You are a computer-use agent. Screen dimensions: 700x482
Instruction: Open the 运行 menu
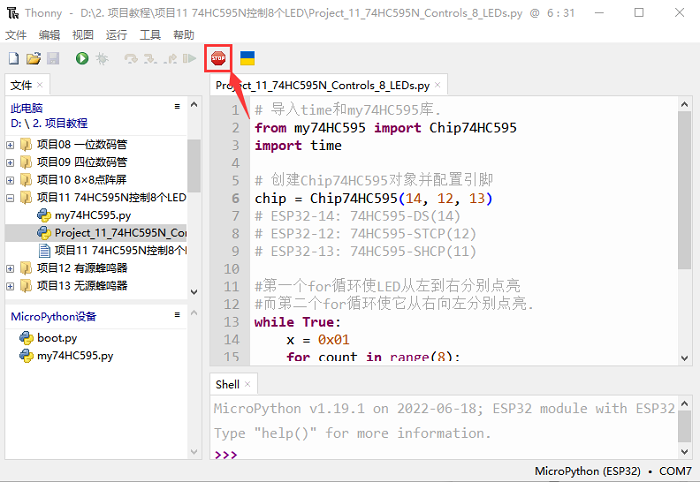116,34
